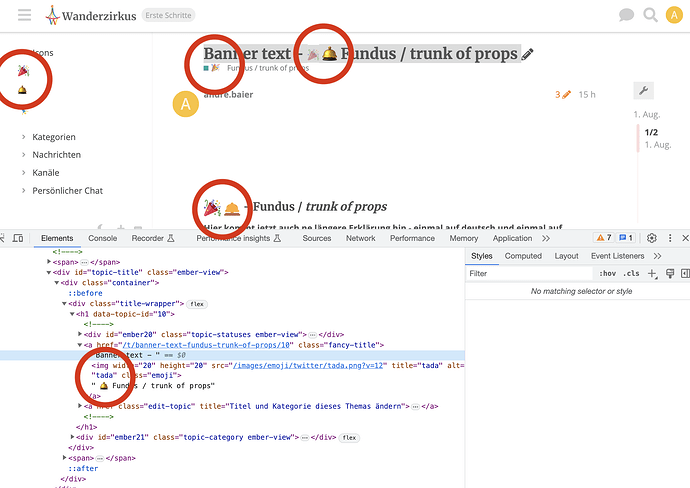Open the Memory tab
The image size is (690, 488).
click(463, 238)
